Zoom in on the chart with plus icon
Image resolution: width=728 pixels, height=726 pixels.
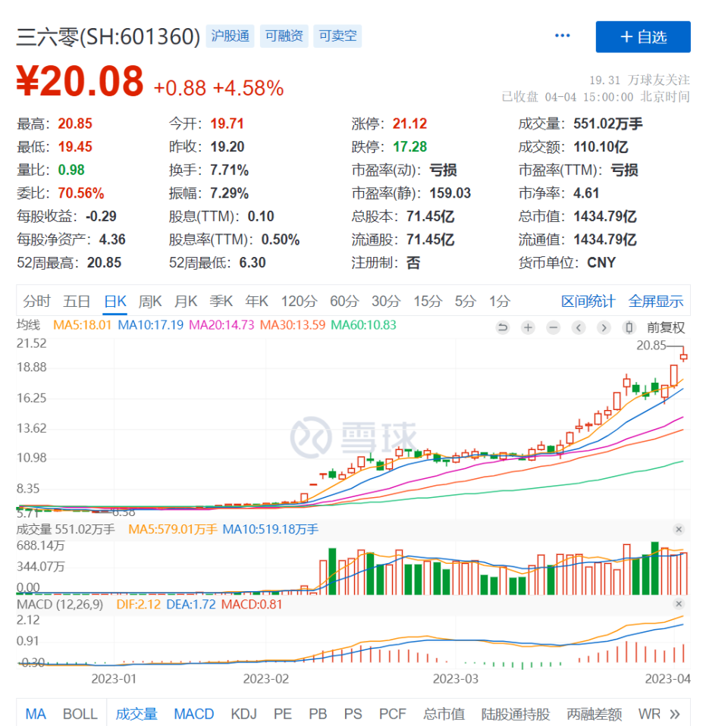527,327
